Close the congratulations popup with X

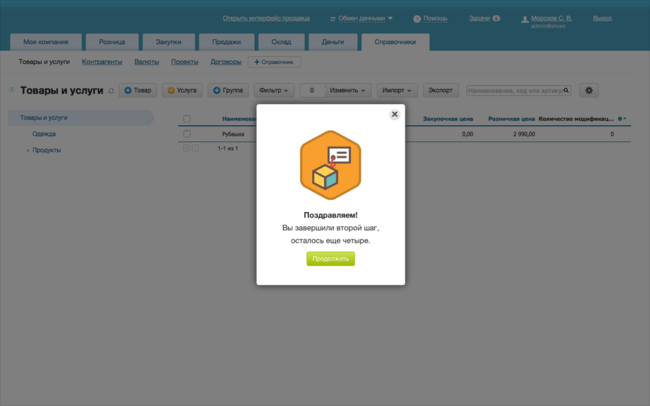pyautogui.click(x=394, y=115)
